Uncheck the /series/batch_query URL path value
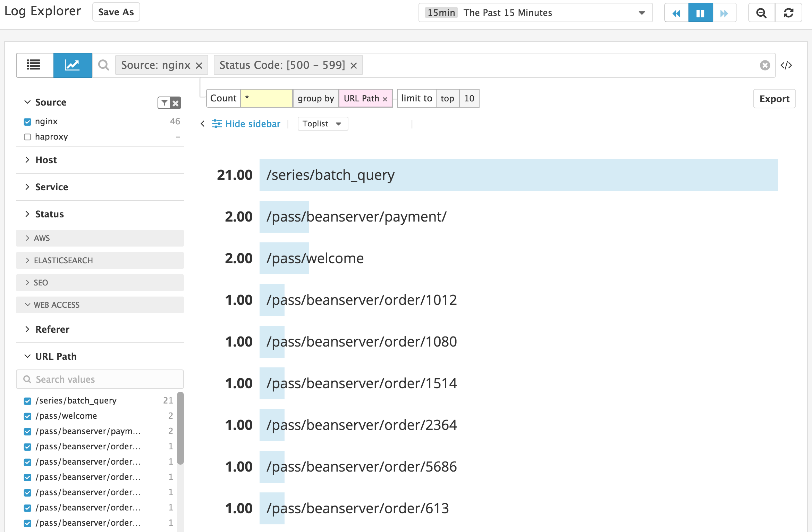 tap(27, 401)
